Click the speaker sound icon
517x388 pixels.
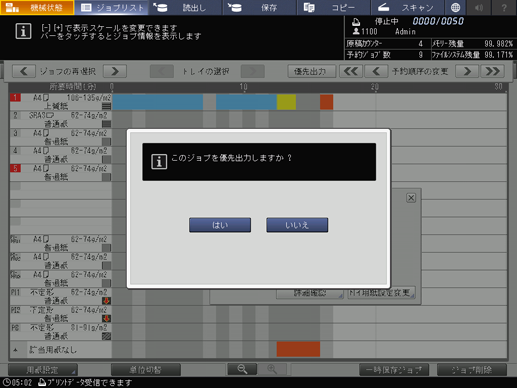[x=479, y=7]
